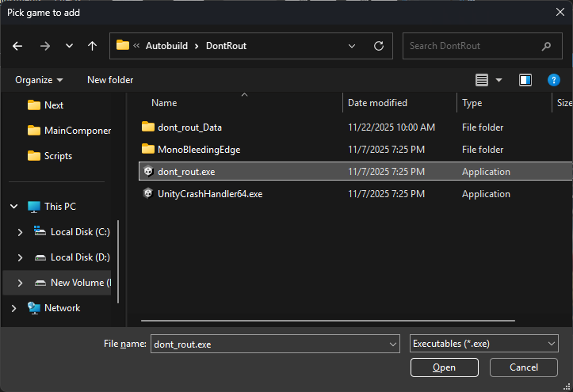Toggle the preview pane icon
Image resolution: width=573 pixels, height=392 pixels.
click(525, 80)
